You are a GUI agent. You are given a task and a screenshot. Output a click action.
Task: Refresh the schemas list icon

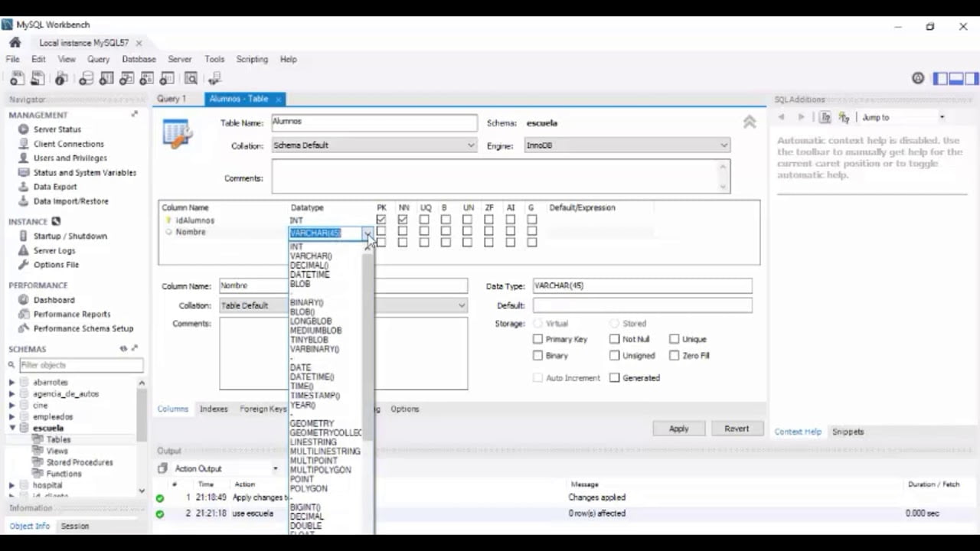tap(123, 349)
